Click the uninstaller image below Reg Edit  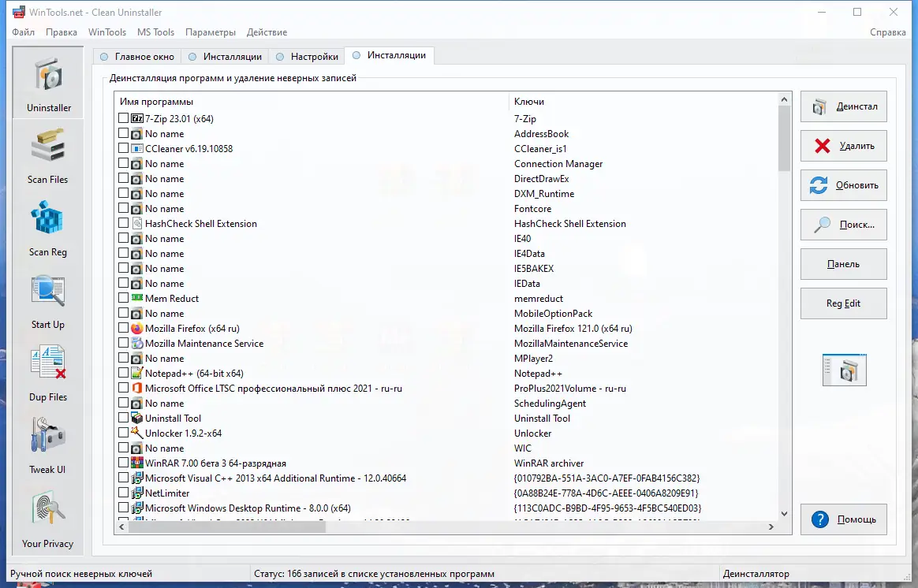(x=844, y=370)
